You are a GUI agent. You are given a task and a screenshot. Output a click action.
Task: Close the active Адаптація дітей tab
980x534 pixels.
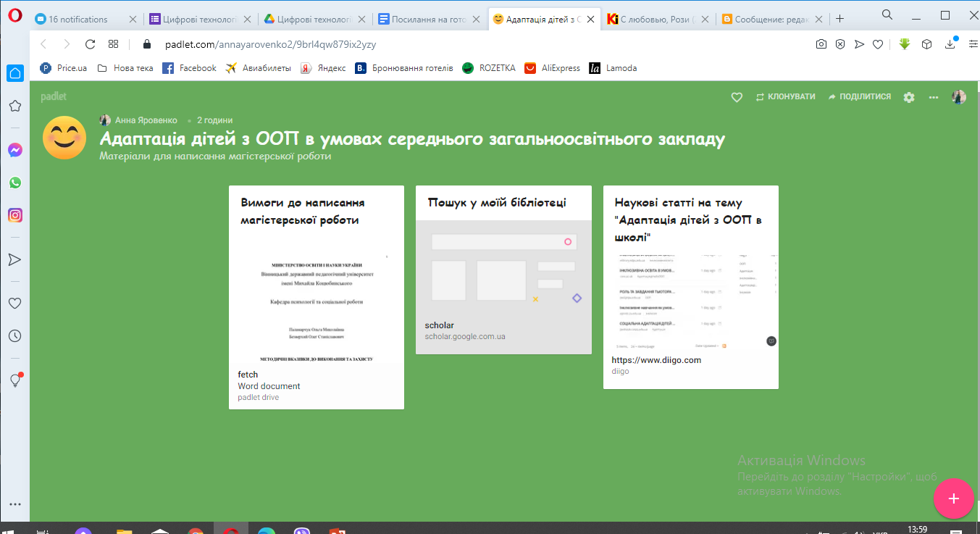[590, 20]
